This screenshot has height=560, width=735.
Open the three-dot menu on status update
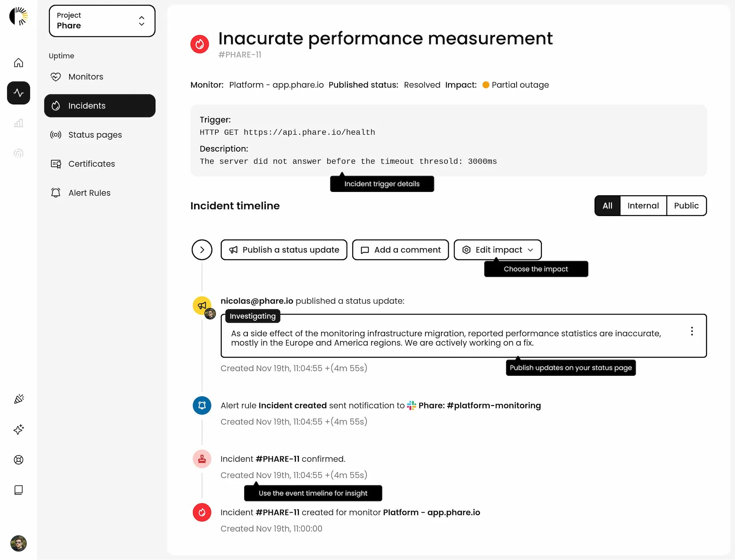(692, 331)
